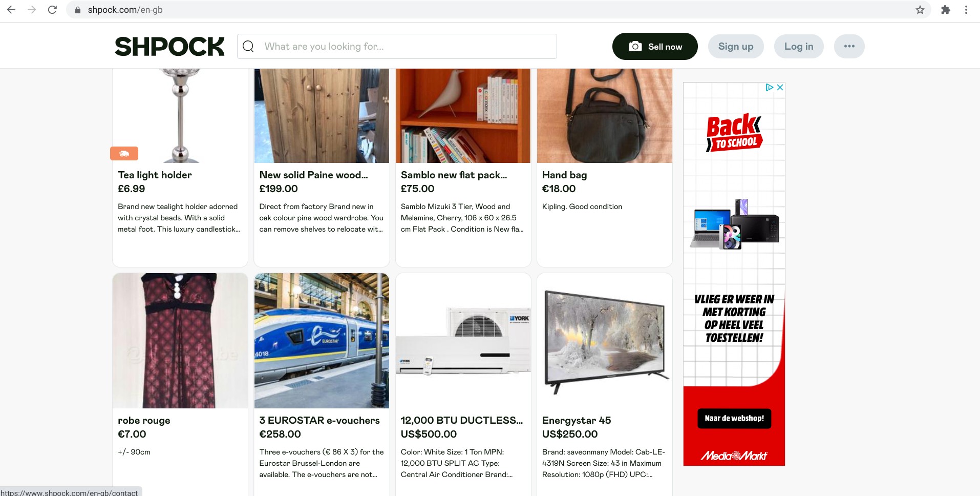Click 'Naar de webshop!' ad button
Viewport: 980px width, 496px height.
(x=734, y=418)
